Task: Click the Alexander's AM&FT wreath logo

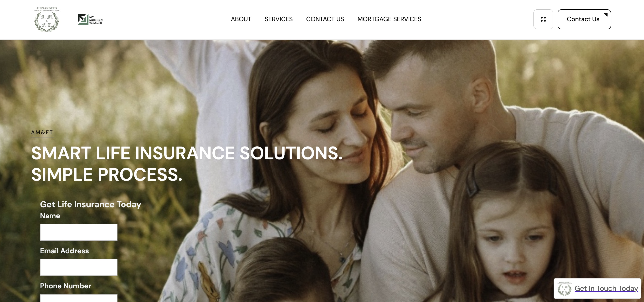Action: tap(47, 19)
